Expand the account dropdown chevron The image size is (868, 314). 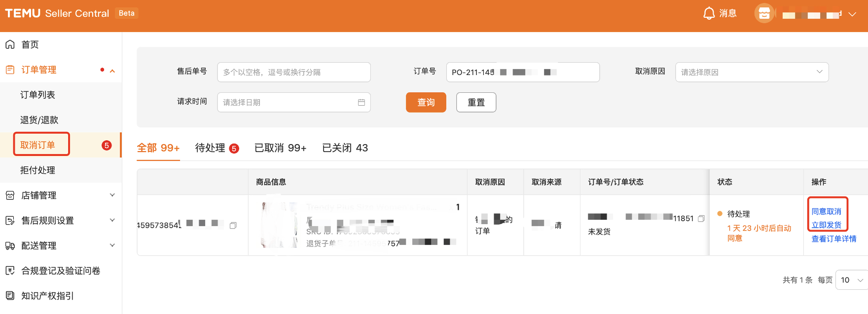(x=852, y=14)
